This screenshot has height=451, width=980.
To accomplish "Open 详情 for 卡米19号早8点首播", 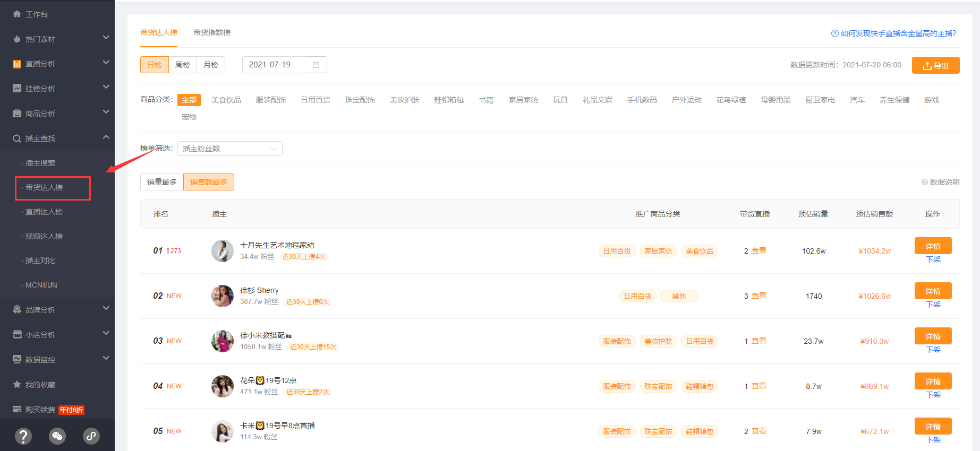I will click(x=933, y=426).
